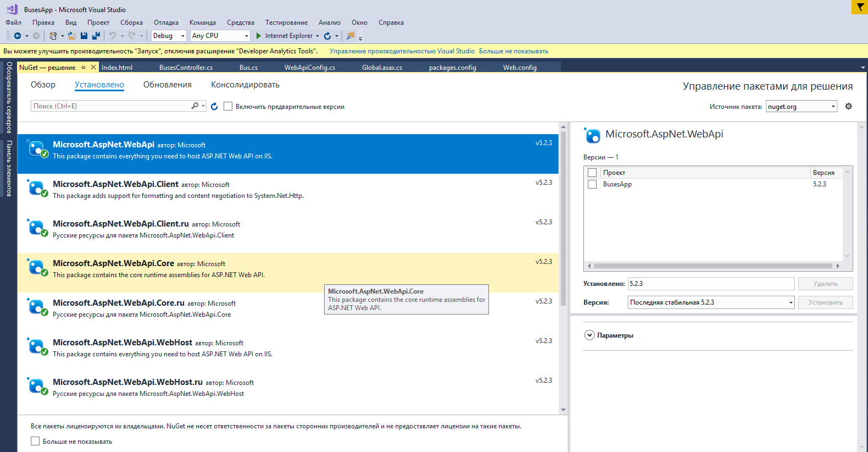Click the notifications filter flag icon
Image resolution: width=868 pixels, height=452 pixels.
(x=860, y=7)
